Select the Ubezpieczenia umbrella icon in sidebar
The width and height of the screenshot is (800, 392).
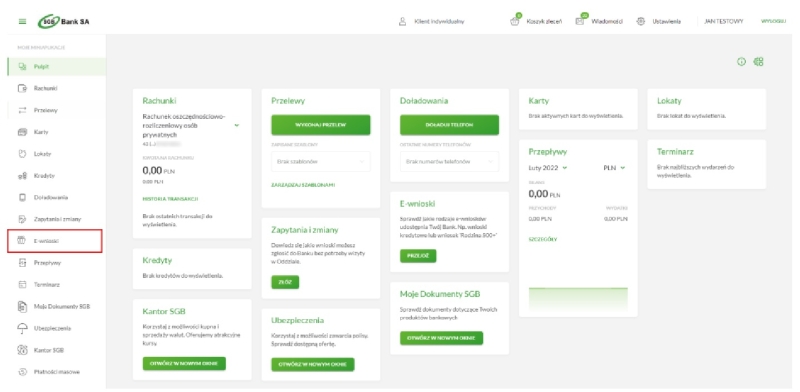(22, 328)
